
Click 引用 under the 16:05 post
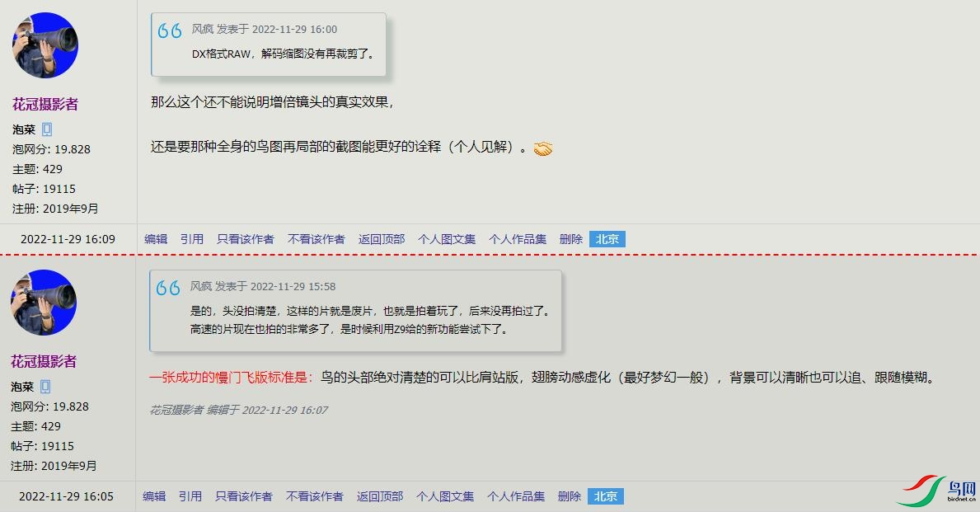pyautogui.click(x=190, y=496)
